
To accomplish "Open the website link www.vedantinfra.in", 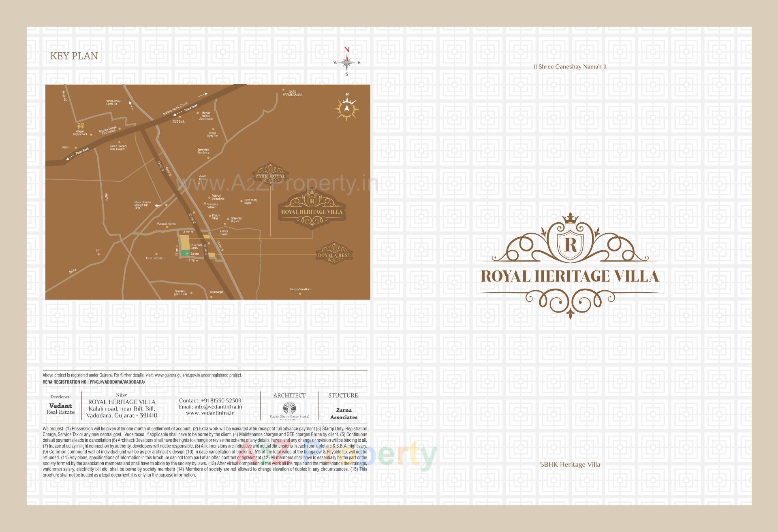I will 211,412.
